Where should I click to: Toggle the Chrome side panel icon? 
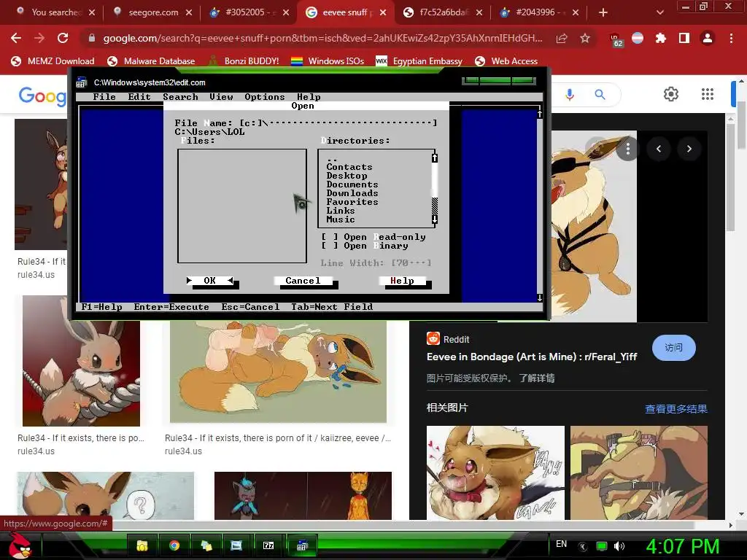(x=684, y=38)
